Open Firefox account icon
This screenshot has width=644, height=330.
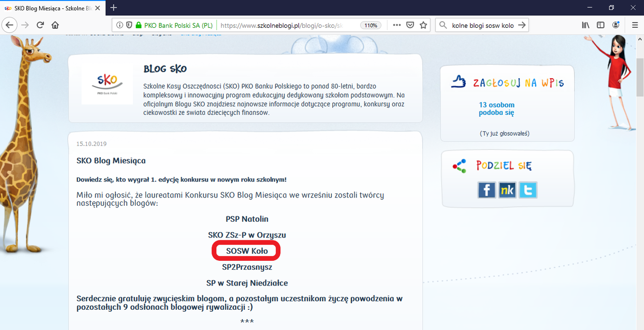click(616, 25)
